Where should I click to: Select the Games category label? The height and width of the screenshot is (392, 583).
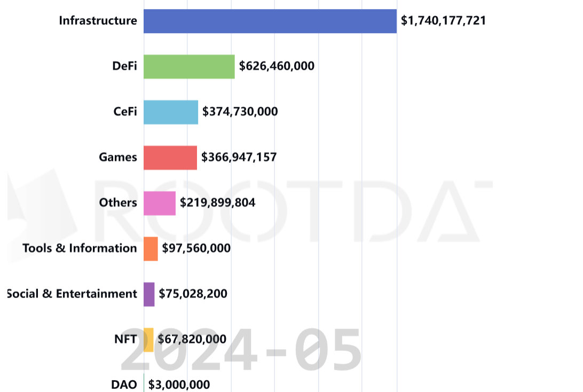click(118, 157)
